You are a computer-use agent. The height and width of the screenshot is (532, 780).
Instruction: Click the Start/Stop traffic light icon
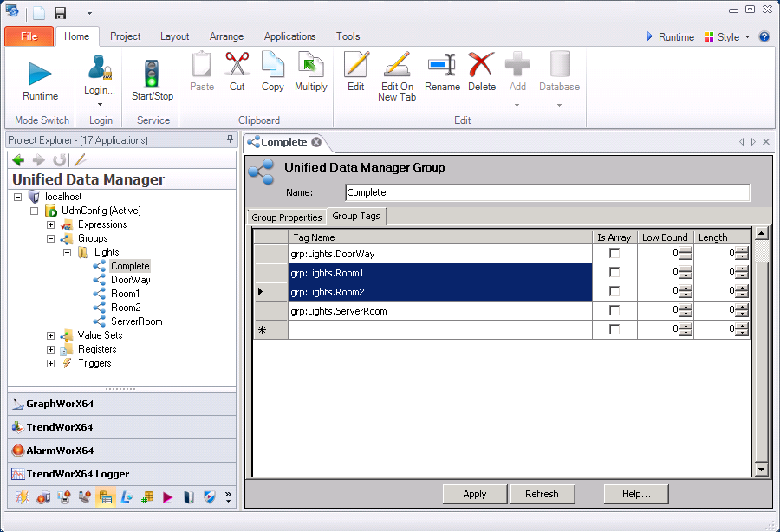(152, 73)
